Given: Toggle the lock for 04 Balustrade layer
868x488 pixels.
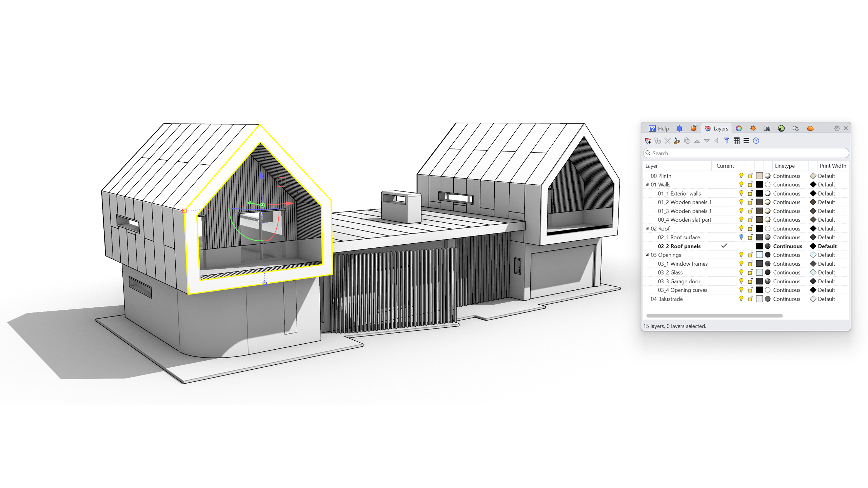Looking at the screenshot, I should coord(750,299).
